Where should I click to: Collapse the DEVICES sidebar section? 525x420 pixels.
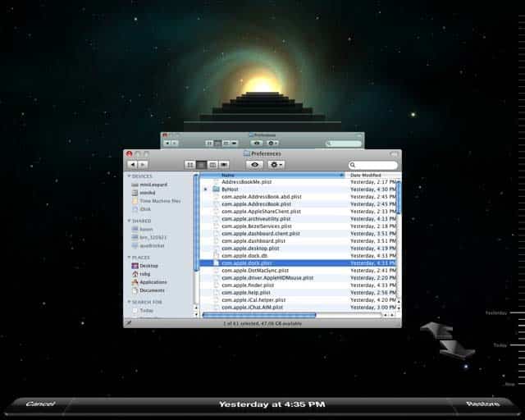129,176
